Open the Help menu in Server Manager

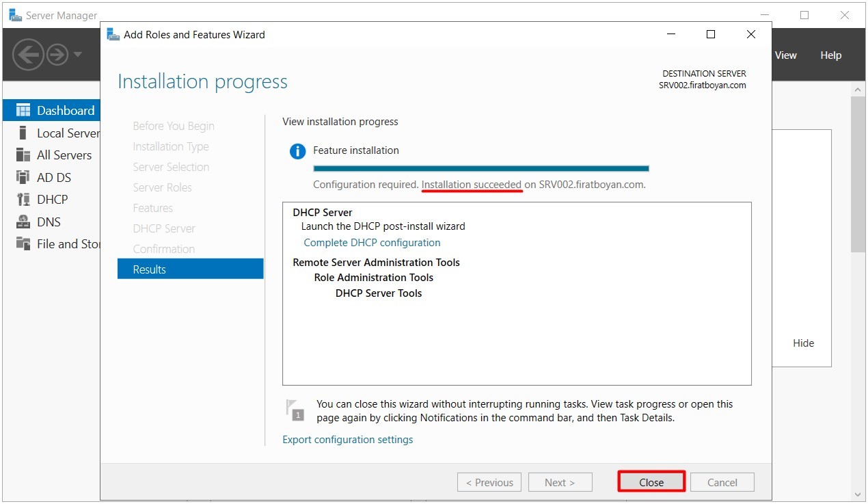[x=831, y=55]
